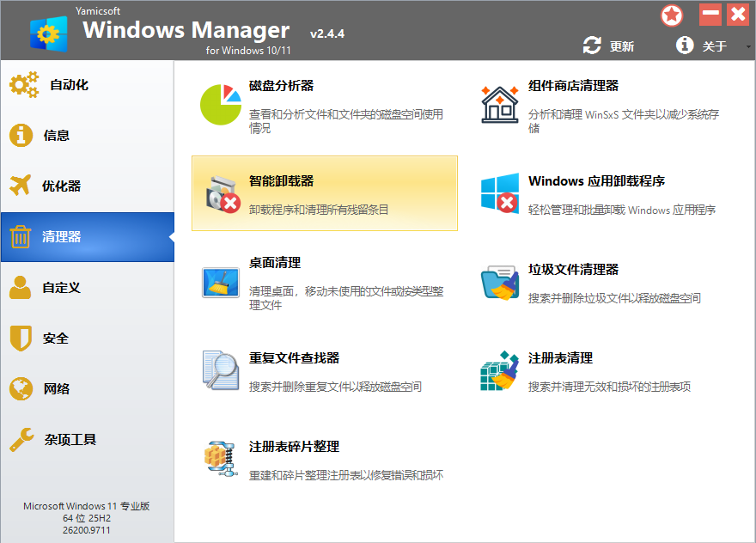Open 组件商店清理器 title link
756x543 pixels.
pos(573,86)
